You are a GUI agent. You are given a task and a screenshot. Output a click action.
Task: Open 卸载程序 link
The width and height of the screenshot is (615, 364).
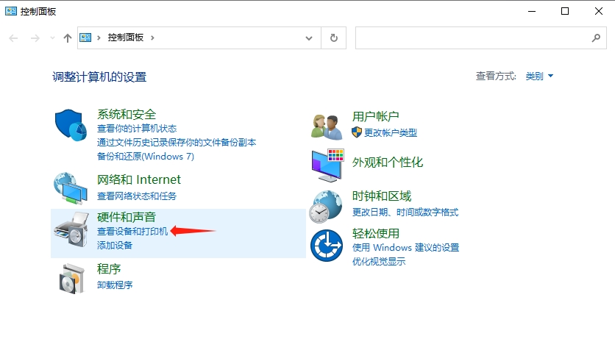[x=115, y=285]
